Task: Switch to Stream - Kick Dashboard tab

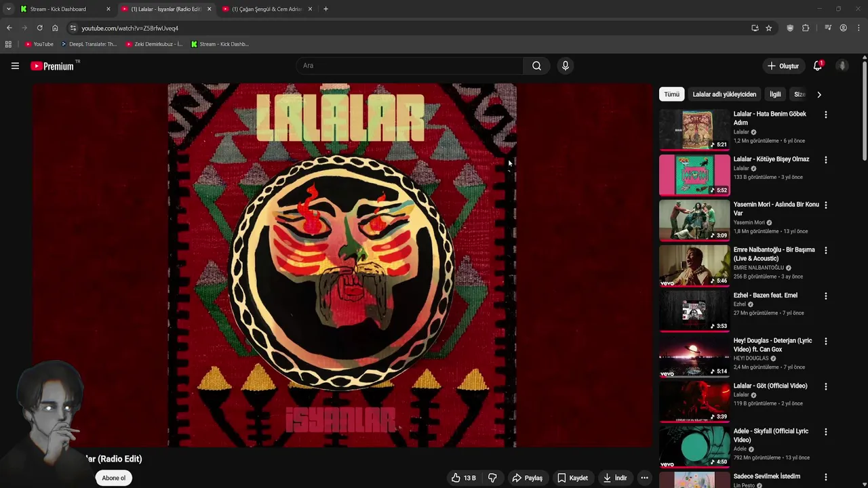Action: [x=64, y=9]
